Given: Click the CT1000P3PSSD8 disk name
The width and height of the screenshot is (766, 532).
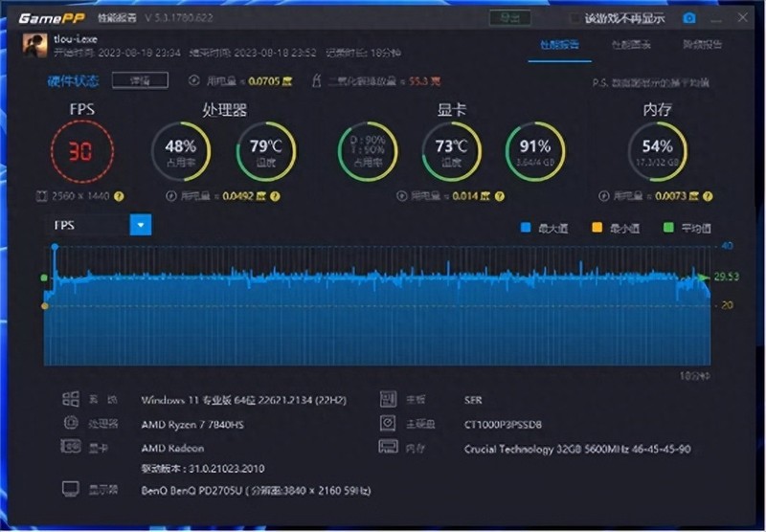Looking at the screenshot, I should point(503,425).
